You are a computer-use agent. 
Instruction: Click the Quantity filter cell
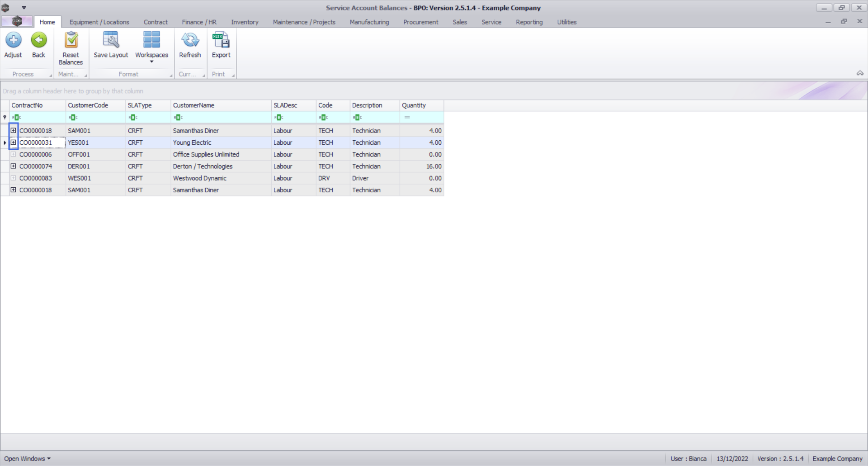(422, 117)
